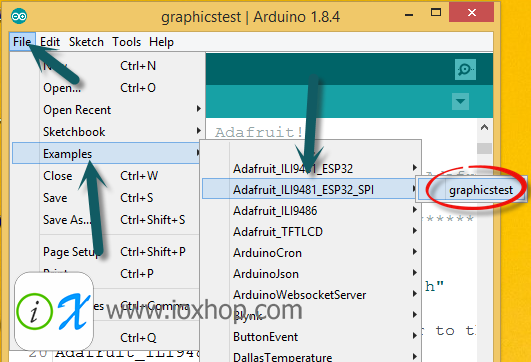Click the Arduino logo in title bar
This screenshot has height=362, width=531.
(19, 16)
